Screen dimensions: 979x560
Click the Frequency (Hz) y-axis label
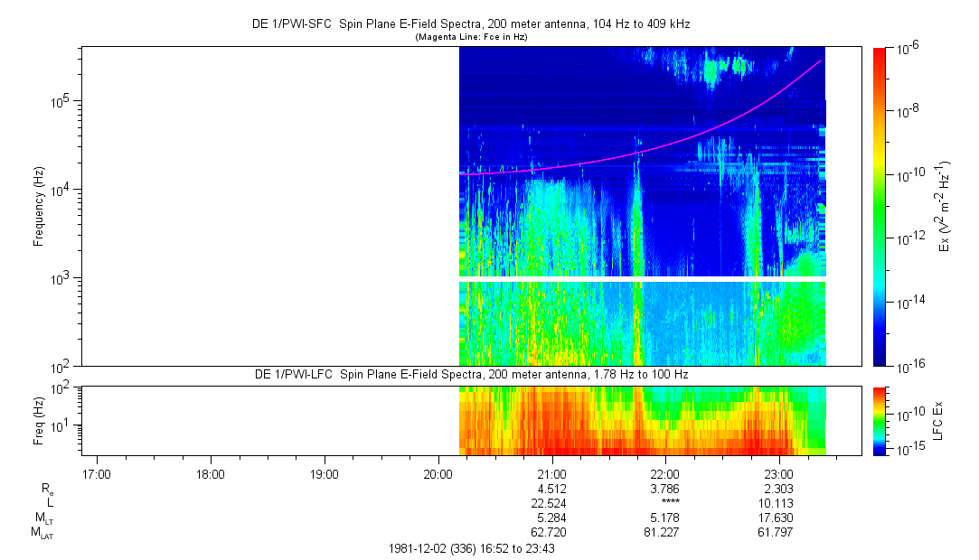click(x=39, y=206)
